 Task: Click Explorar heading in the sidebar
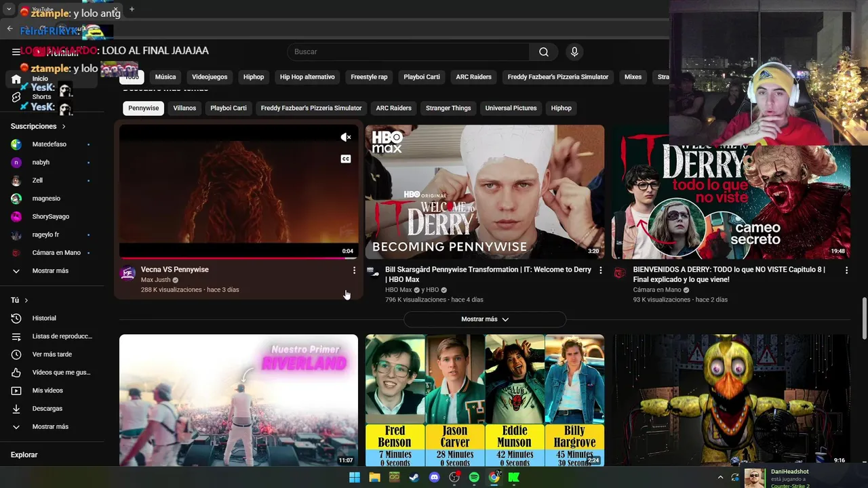pyautogui.click(x=24, y=455)
